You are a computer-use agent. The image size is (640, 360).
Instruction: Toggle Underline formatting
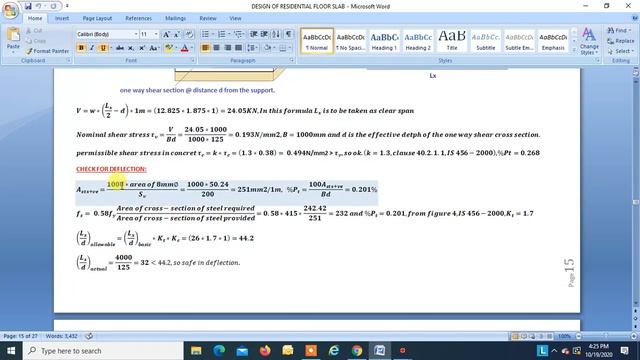(103, 48)
